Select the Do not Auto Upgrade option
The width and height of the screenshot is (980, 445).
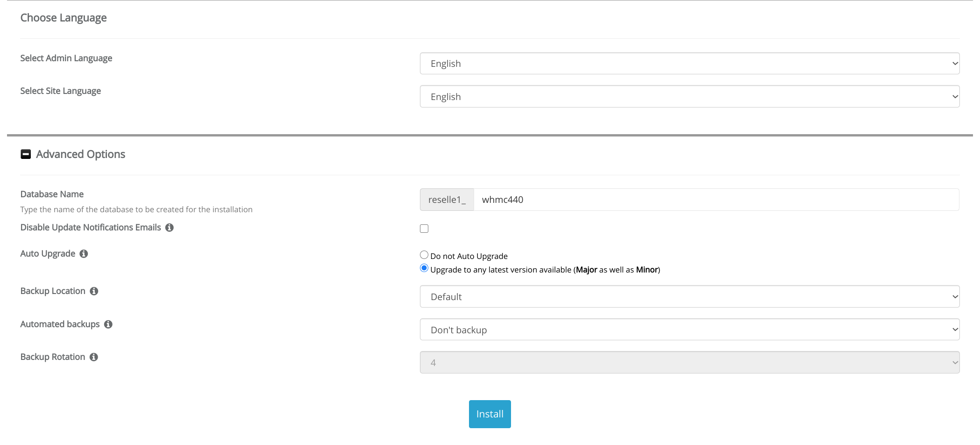[424, 255]
